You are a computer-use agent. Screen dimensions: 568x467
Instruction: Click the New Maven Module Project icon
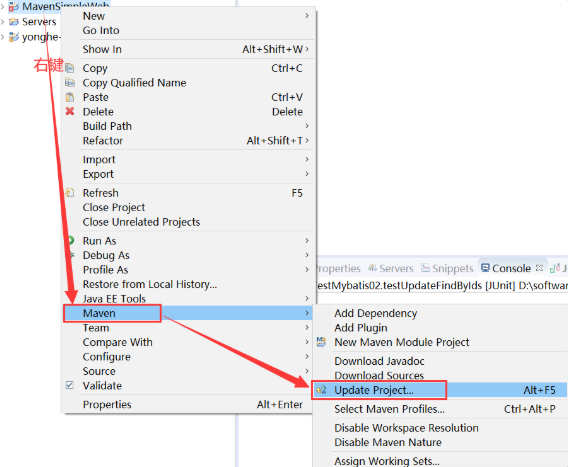[x=321, y=342]
